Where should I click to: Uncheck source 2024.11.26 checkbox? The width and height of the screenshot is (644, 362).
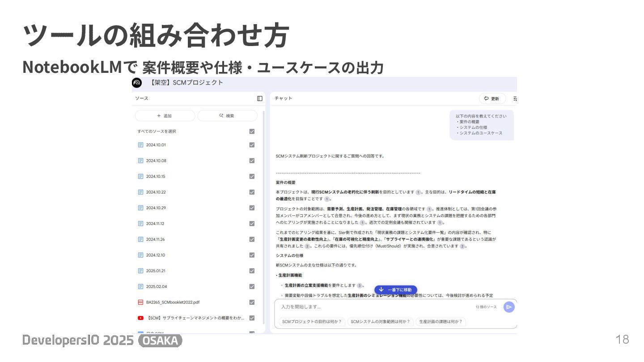(252, 239)
